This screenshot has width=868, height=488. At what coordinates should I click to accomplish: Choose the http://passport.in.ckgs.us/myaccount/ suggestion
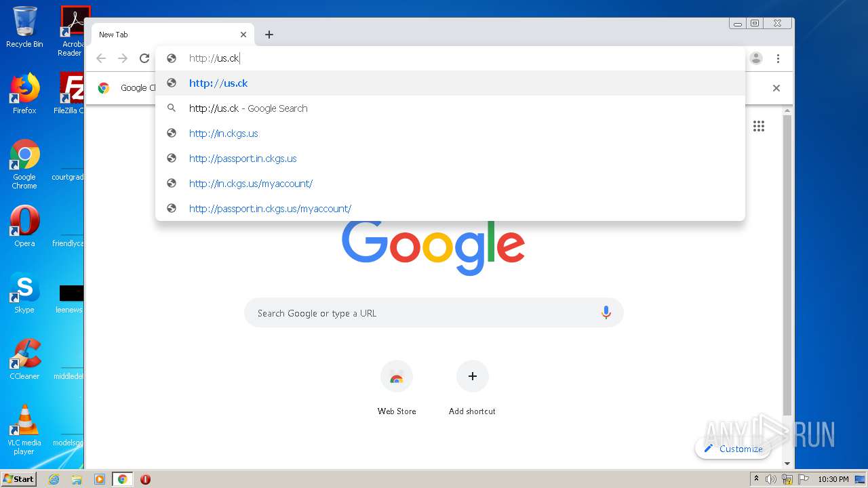pos(450,209)
